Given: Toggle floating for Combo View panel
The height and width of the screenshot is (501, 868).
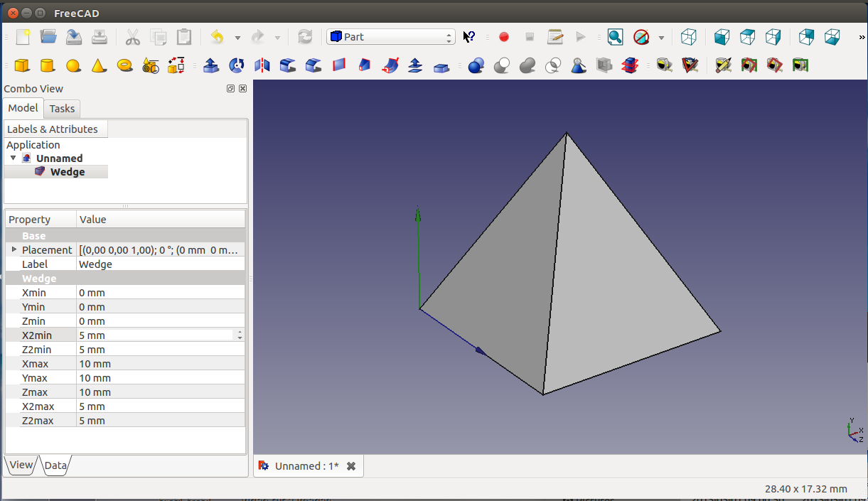Looking at the screenshot, I should (x=230, y=89).
